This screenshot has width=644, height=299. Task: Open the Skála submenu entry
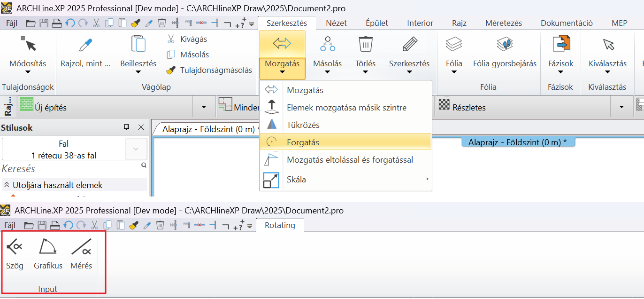pos(297,179)
